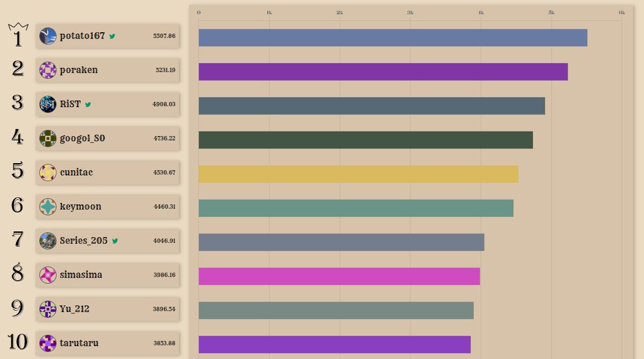Open potato167's Twitter bird icon
This screenshot has height=359, width=644.
112,36
